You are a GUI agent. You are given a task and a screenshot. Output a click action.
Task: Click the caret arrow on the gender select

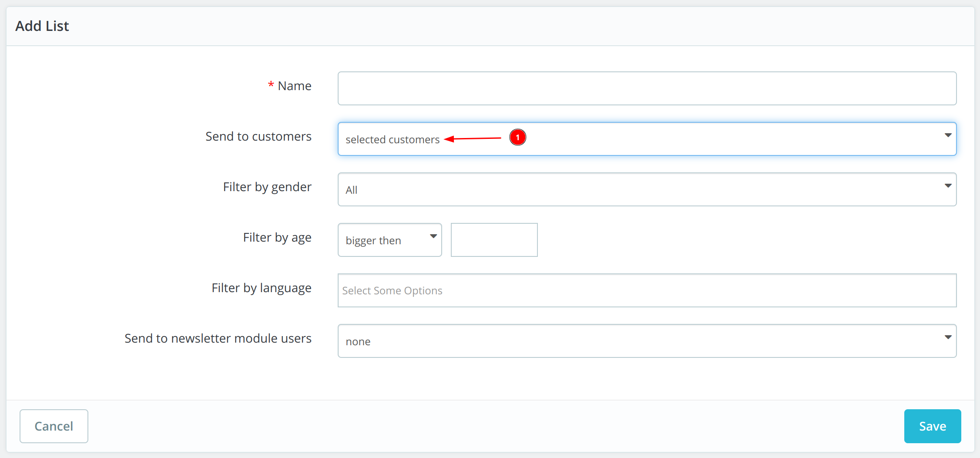(947, 186)
